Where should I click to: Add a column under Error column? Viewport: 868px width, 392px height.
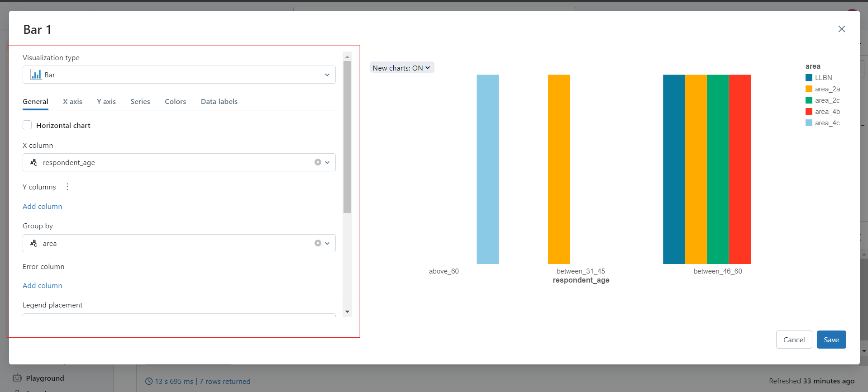pos(43,285)
